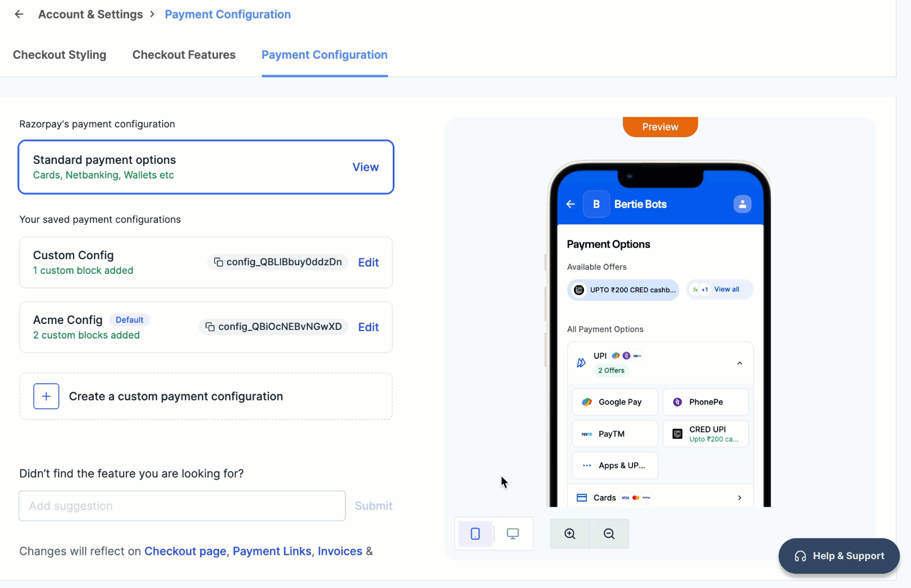
Task: Select the Payment Configuration tab
Action: coord(325,55)
